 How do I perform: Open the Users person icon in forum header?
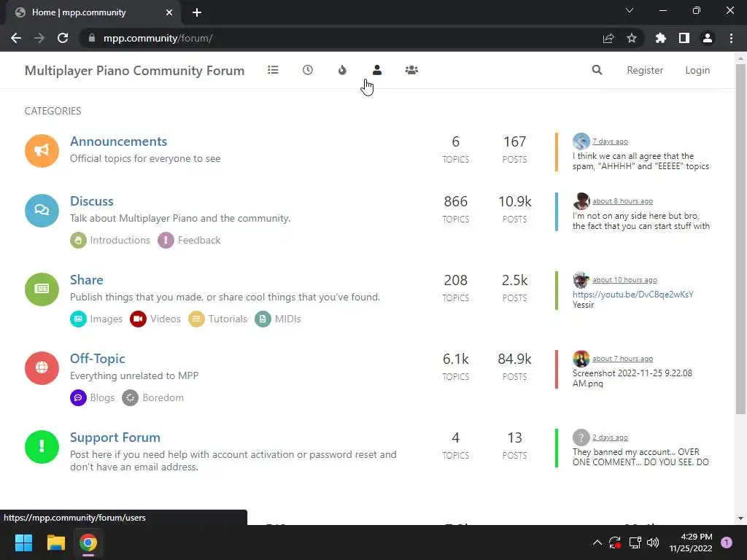[x=377, y=70]
